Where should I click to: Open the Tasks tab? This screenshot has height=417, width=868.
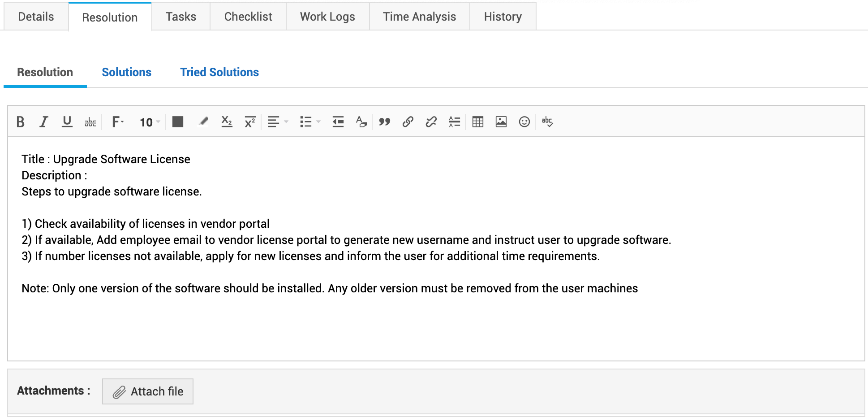click(x=181, y=17)
